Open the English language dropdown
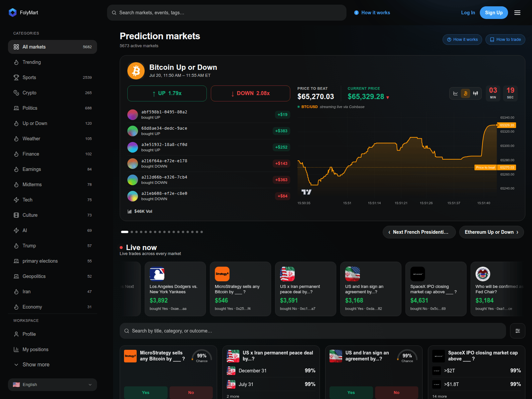 click(53, 385)
